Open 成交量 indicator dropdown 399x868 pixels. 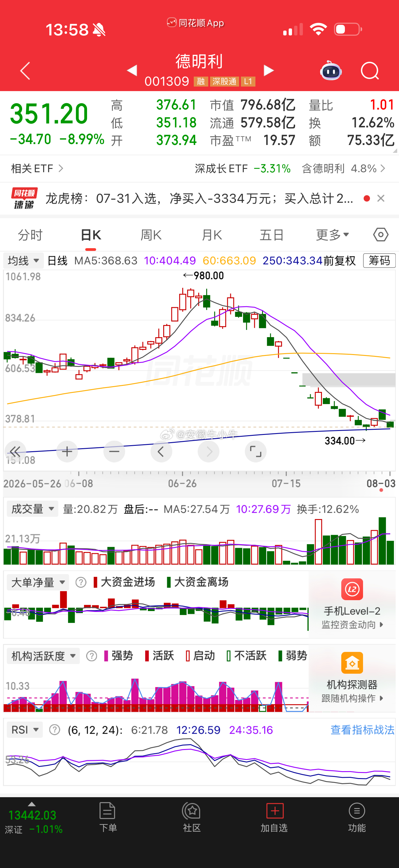coord(33,509)
